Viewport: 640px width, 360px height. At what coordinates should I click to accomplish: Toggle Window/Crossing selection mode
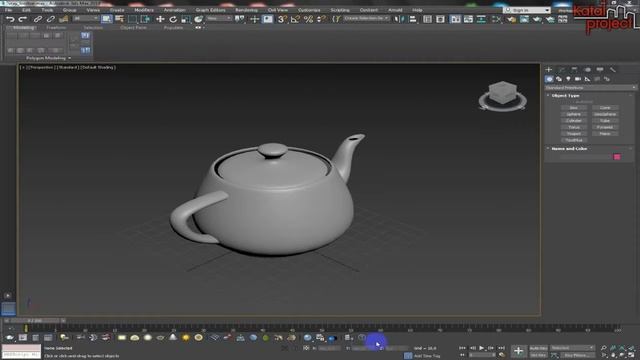(x=146, y=19)
